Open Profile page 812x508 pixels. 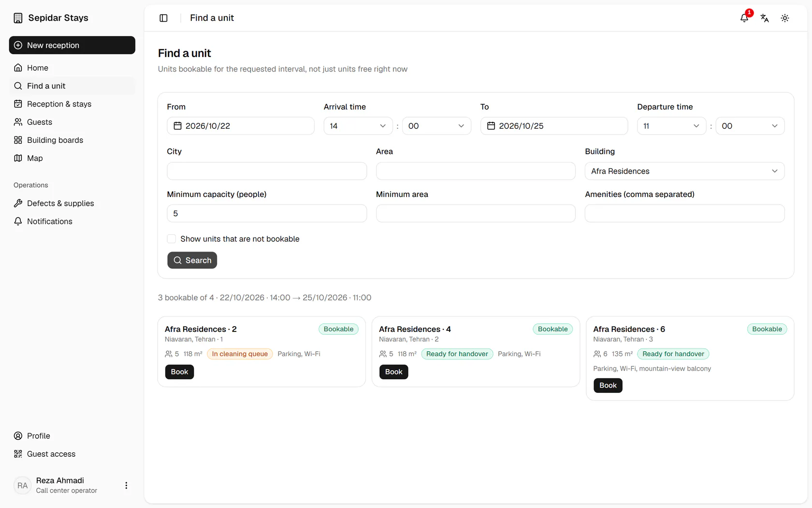(72, 436)
